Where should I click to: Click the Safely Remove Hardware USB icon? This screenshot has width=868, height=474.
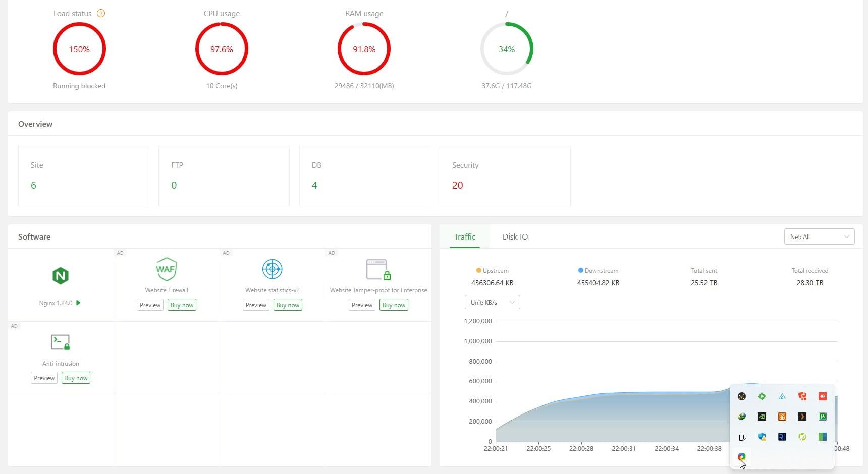[x=742, y=437]
